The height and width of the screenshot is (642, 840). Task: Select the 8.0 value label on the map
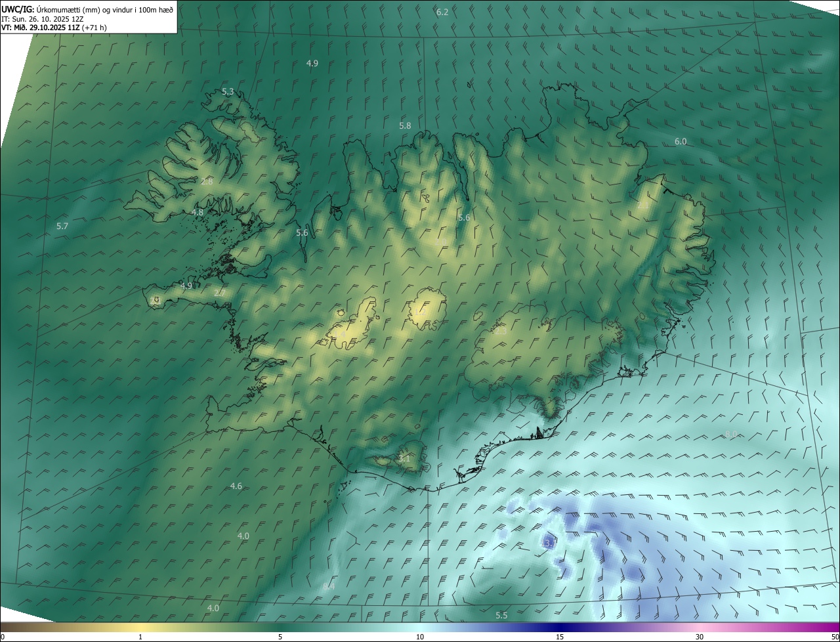point(731,434)
